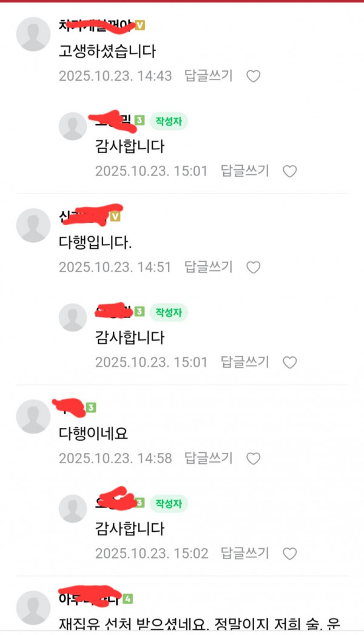
Task: Tap the 작성자 badge on the first reply
Action: click(x=169, y=121)
